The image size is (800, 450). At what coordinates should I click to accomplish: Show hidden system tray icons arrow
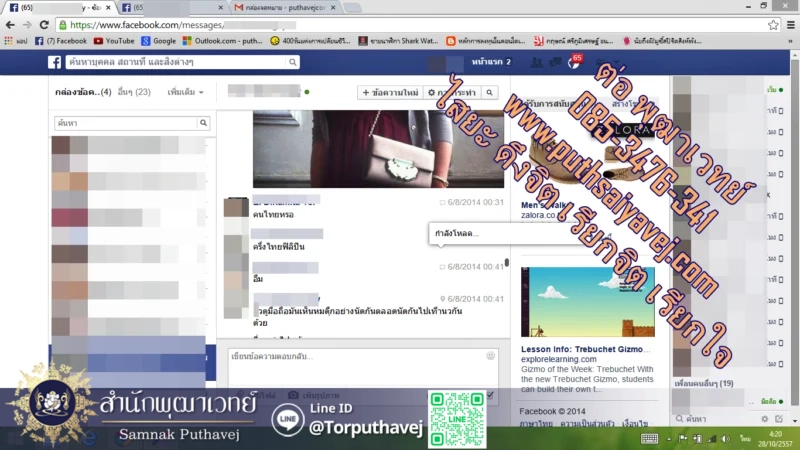[669, 439]
